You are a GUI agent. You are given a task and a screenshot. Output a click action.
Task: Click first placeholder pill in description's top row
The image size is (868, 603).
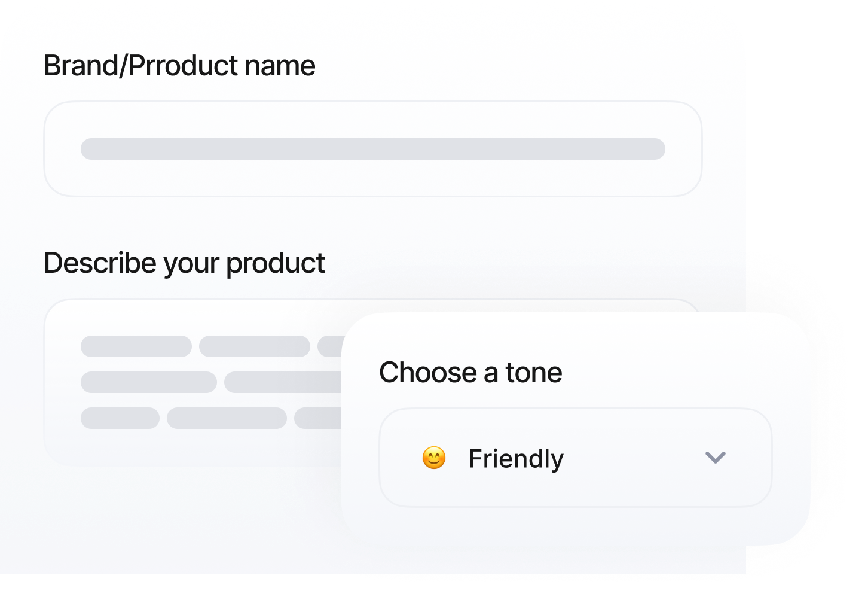click(x=136, y=346)
